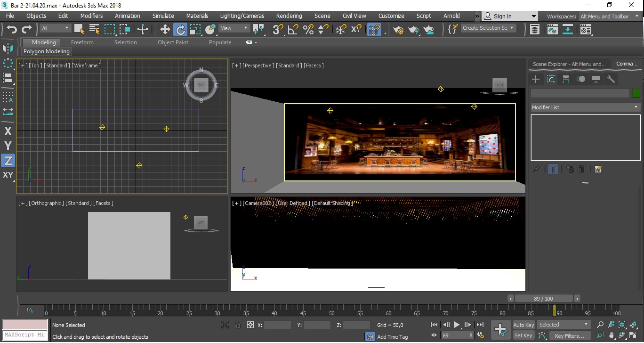Click Render in Cloud teapot icon
The width and height of the screenshot is (644, 343).
pyautogui.click(x=429, y=30)
